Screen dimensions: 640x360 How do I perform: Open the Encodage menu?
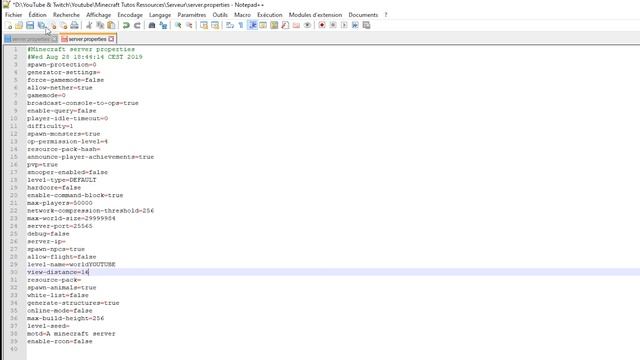coord(130,15)
